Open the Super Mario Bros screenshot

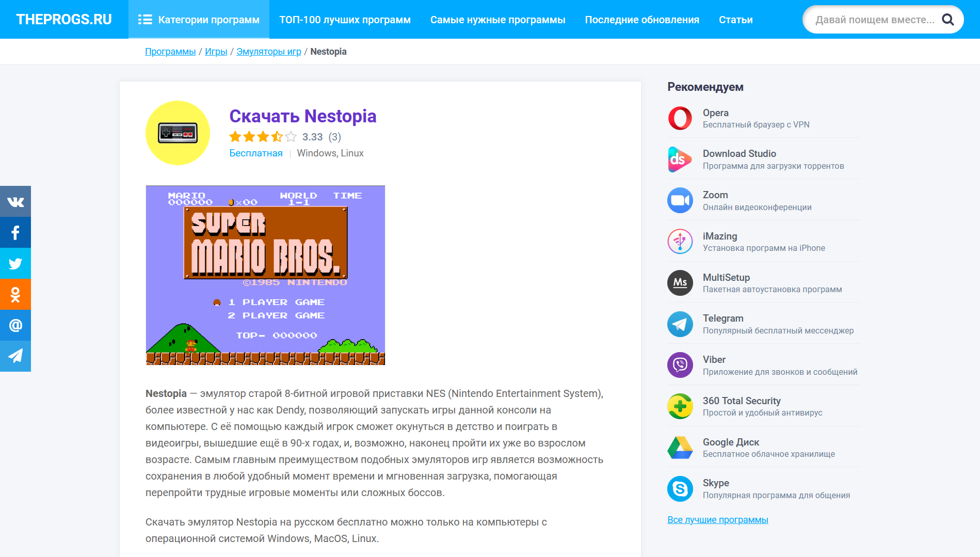click(265, 275)
